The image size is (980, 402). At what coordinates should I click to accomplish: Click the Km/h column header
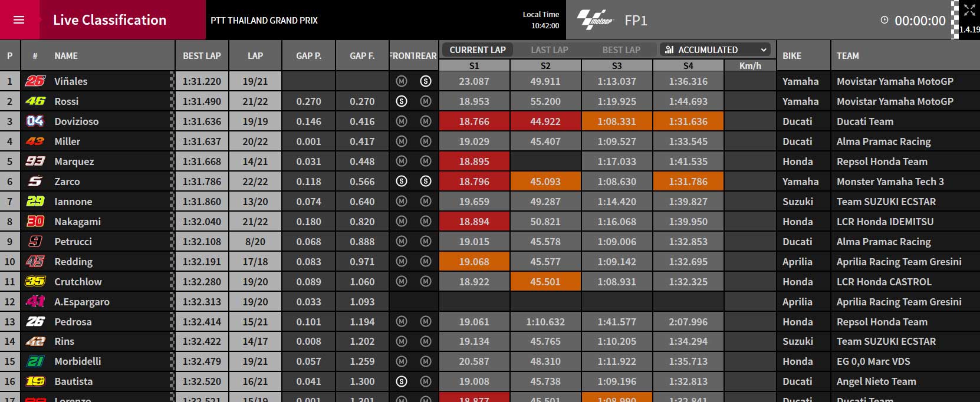pyautogui.click(x=750, y=65)
